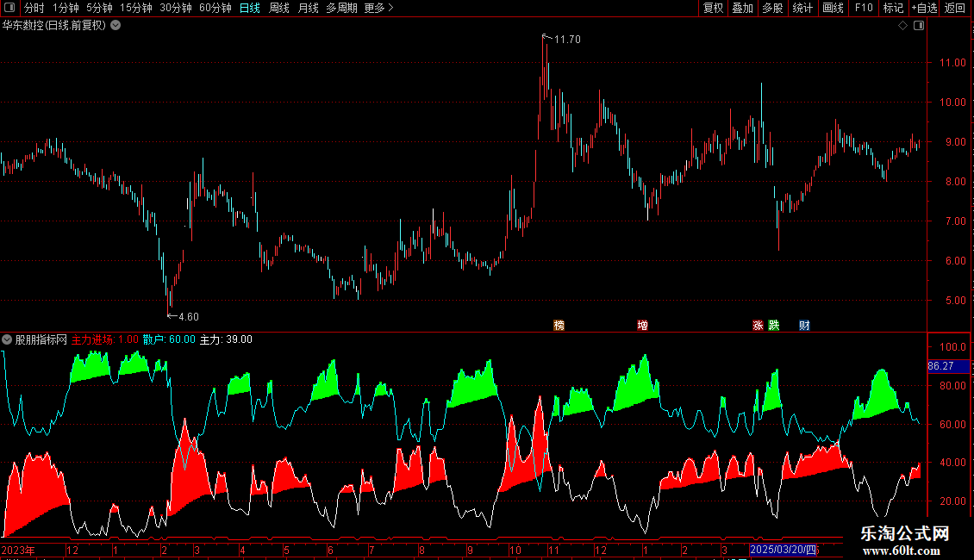Open indicator menu beside 股朋指标网
The width and height of the screenshot is (974, 560).
pyautogui.click(x=7, y=339)
